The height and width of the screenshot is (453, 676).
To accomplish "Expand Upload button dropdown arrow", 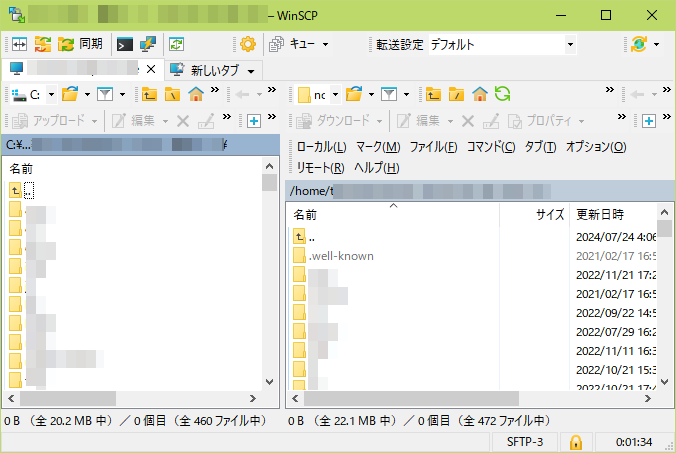I will [94, 122].
